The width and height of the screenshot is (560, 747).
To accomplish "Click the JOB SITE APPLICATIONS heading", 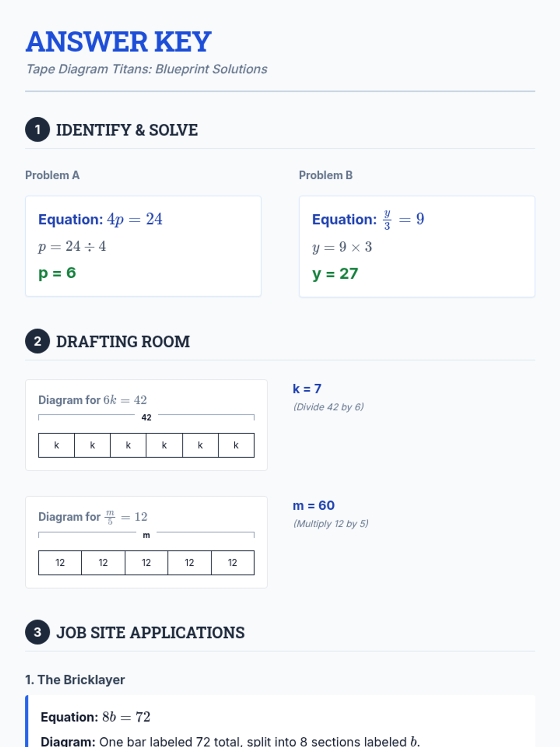I will pyautogui.click(x=150, y=633).
